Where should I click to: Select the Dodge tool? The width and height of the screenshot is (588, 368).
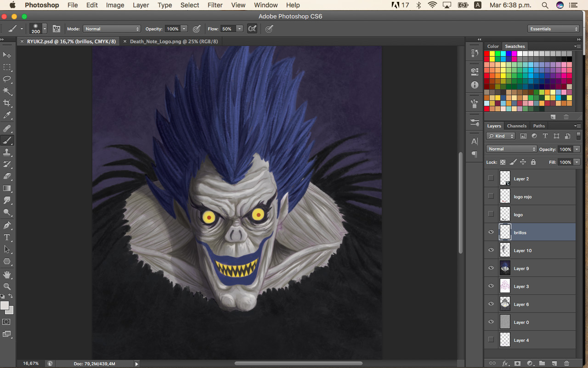pos(7,213)
